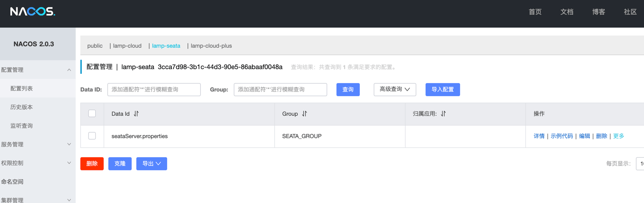Image resolution: width=644 pixels, height=203 pixels.
Task: Tick the select-all checkbox in table header
Action: click(92, 113)
